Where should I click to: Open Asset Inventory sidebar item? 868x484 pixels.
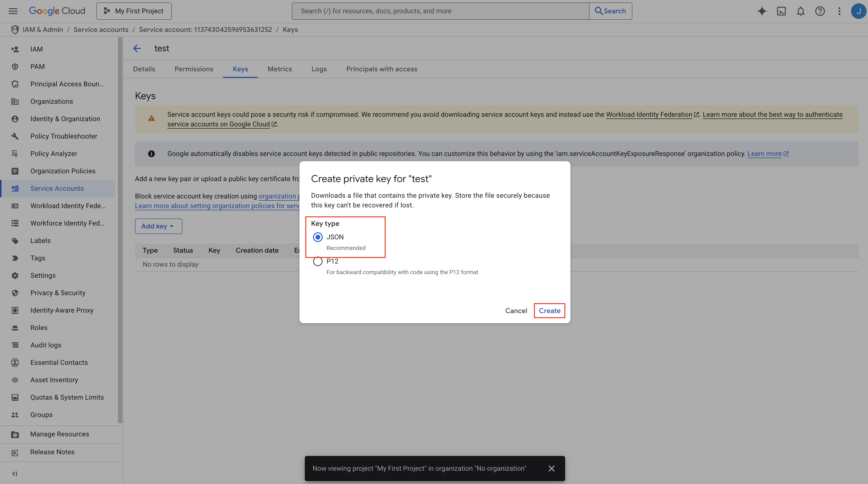coord(58,380)
